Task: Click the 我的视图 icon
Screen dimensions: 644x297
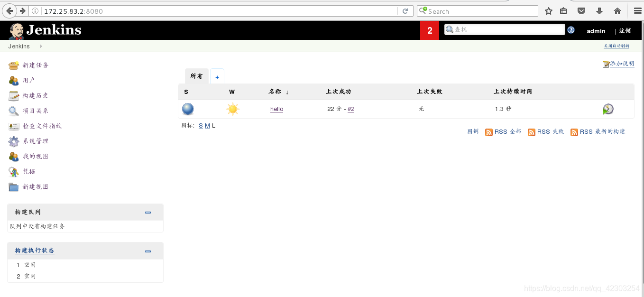Action: [x=14, y=156]
